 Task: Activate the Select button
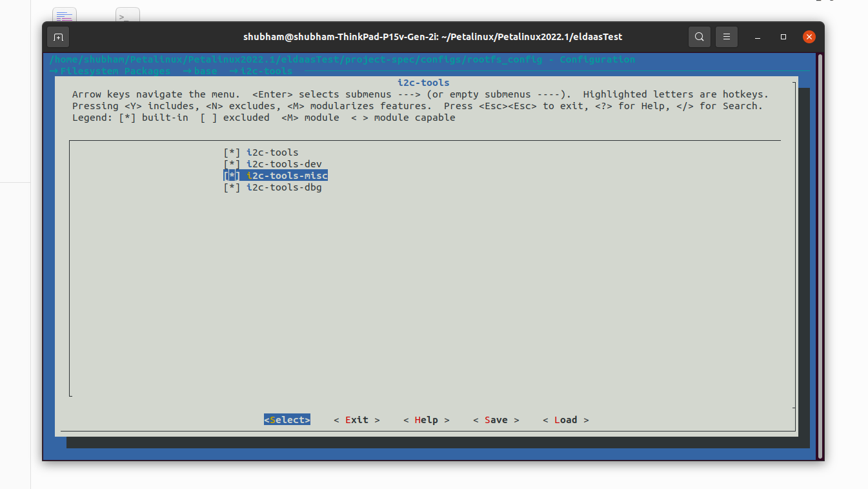click(x=287, y=419)
